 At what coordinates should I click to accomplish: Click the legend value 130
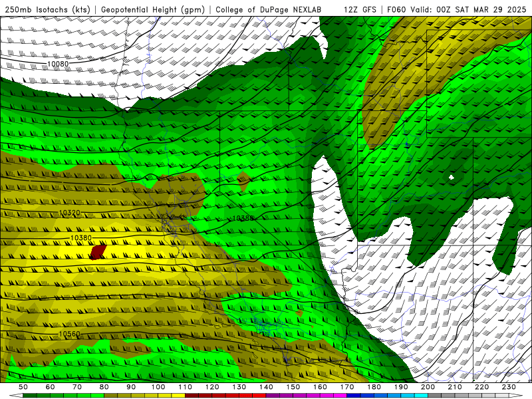click(239, 387)
